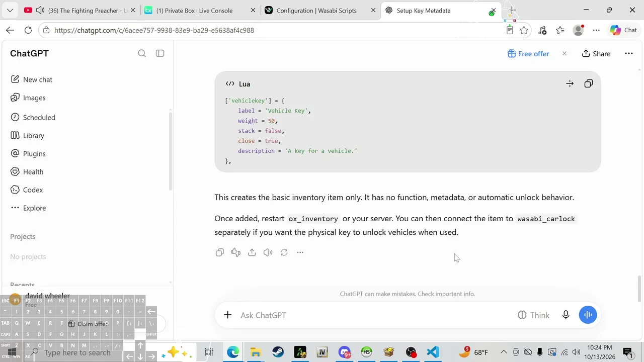
Task: Switch to the Fighting Preacher YouTube tab
Action: tap(79, 10)
